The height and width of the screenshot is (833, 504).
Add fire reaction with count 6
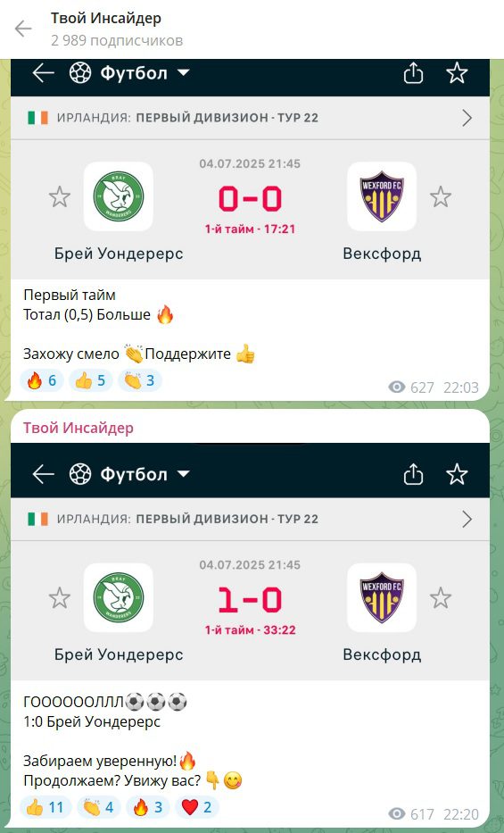[x=42, y=380]
